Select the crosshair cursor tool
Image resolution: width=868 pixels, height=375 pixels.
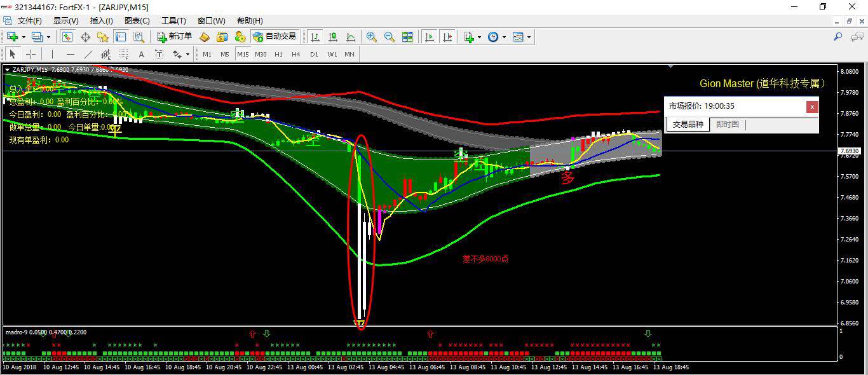[x=31, y=54]
